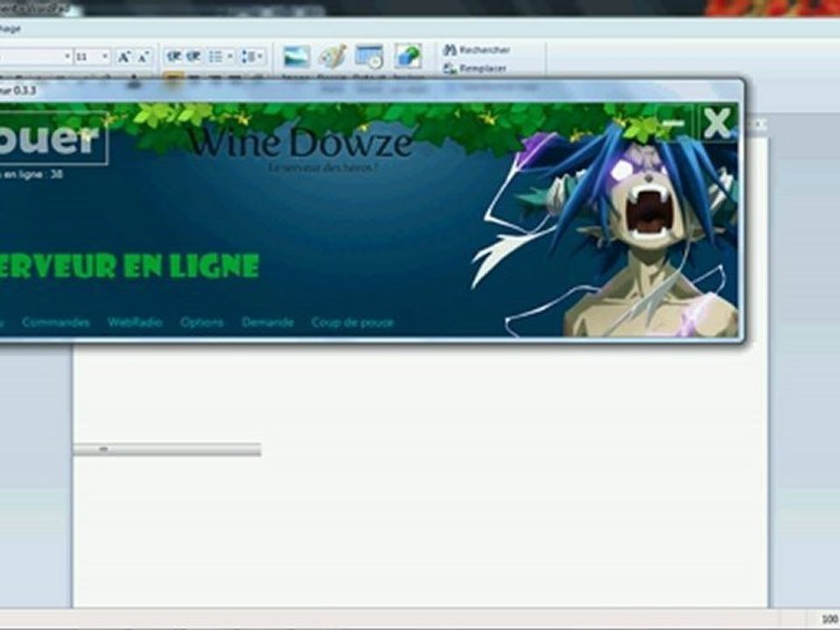The image size is (840, 630).
Task: Open the line spacing dropdown in WordPad
Action: coord(252,56)
